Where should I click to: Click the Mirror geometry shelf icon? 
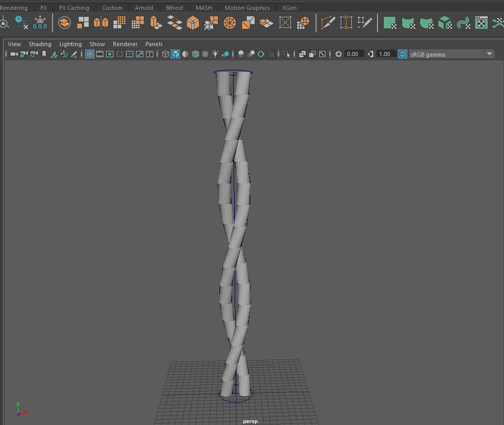point(101,23)
